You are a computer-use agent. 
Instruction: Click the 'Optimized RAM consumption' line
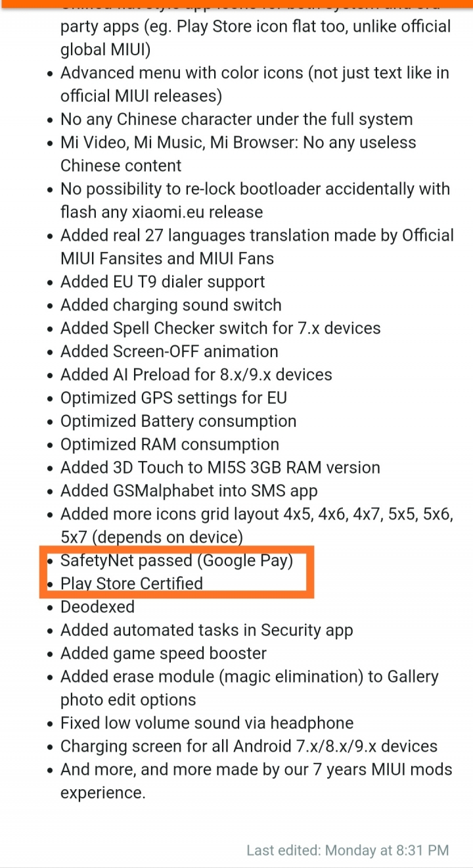[x=169, y=445]
